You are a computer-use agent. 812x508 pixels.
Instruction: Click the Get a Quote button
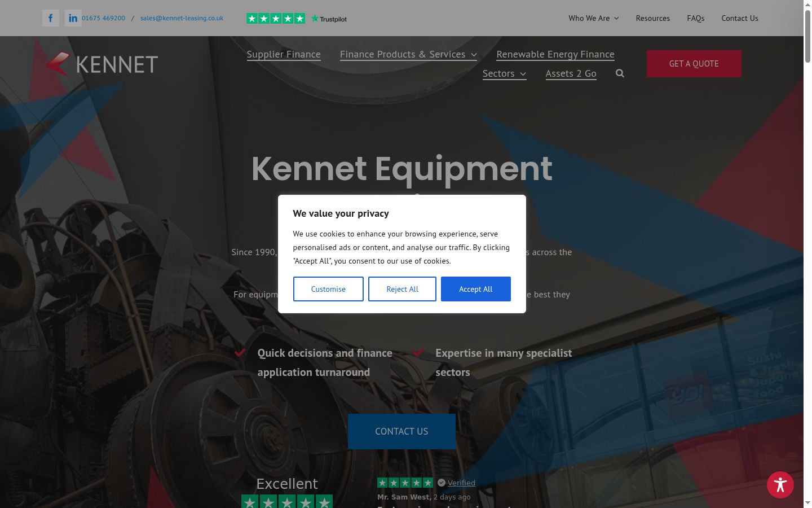[x=694, y=64]
